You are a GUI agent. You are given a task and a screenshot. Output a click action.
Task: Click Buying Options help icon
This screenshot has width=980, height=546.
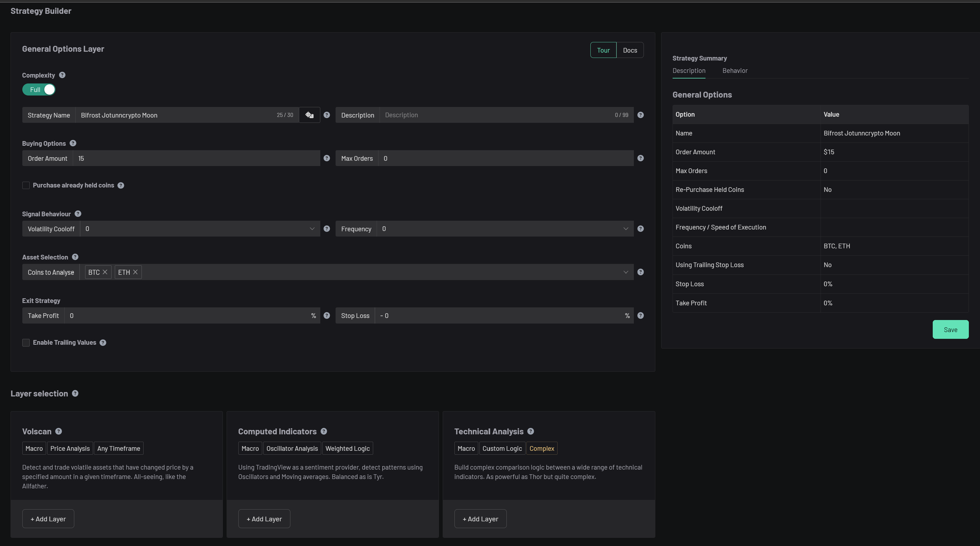point(73,143)
